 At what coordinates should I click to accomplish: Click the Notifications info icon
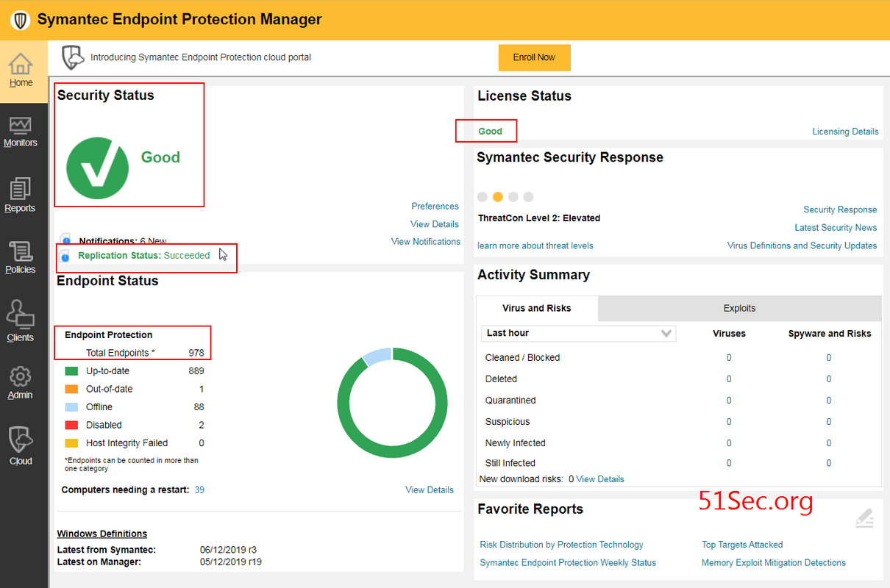(65, 240)
